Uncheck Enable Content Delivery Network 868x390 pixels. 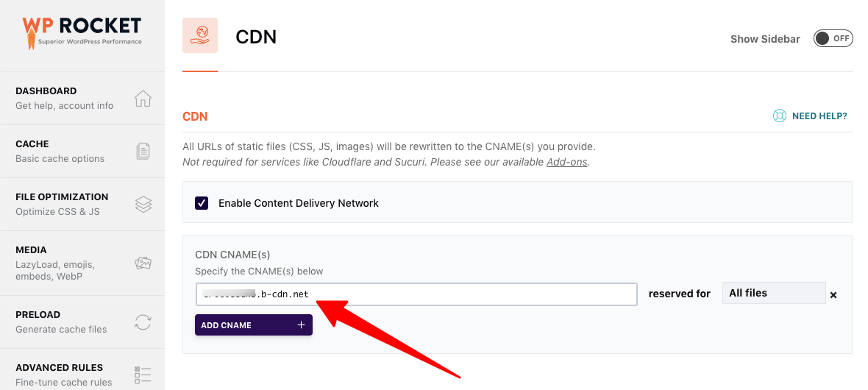(x=202, y=203)
